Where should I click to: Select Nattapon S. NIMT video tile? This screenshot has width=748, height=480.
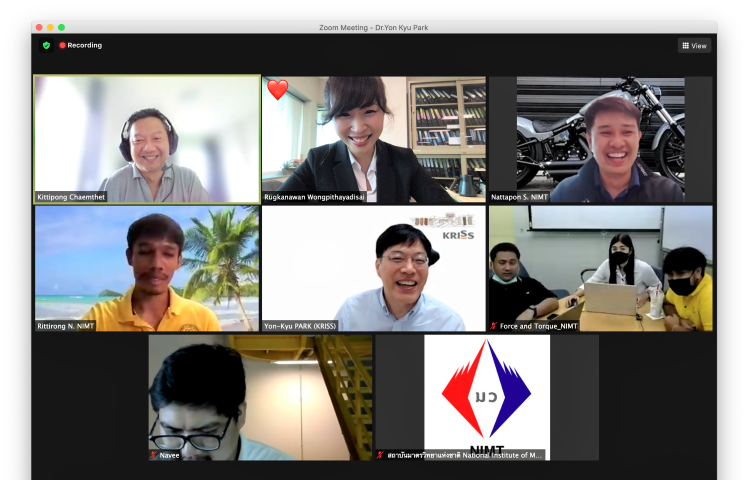click(600, 139)
